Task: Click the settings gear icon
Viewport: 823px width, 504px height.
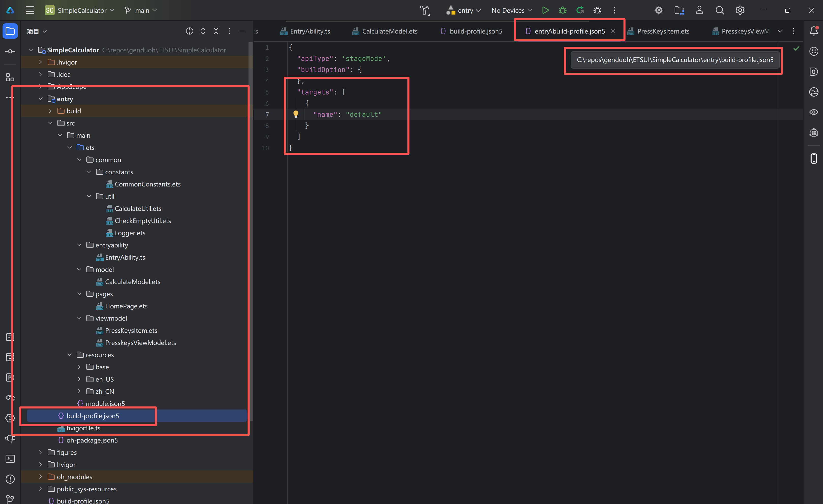Action: click(x=740, y=10)
